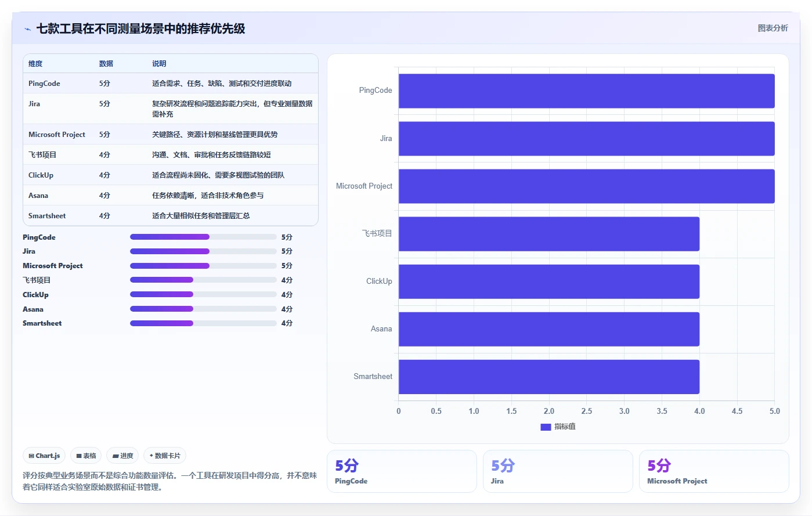
Task: Click description 任务依赖清晰，适合非技术角色参与
Action: coord(208,196)
